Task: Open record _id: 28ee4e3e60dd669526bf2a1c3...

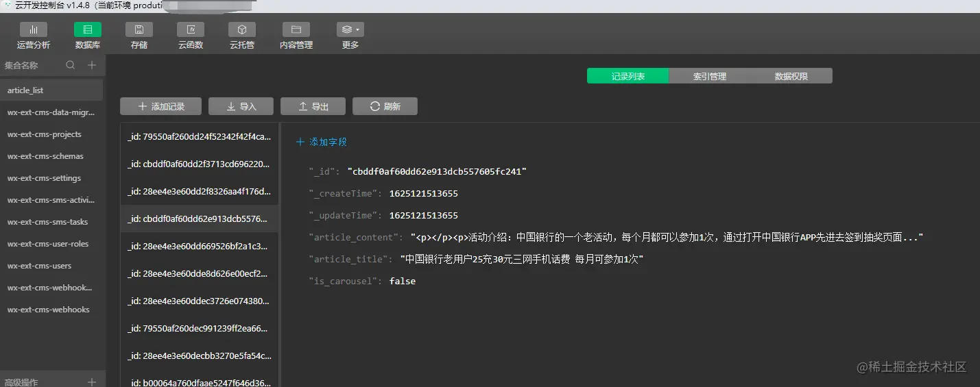Action: pos(200,246)
